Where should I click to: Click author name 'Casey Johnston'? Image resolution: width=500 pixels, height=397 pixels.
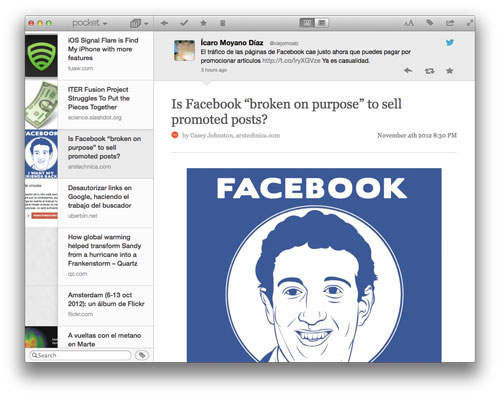pyautogui.click(x=211, y=135)
